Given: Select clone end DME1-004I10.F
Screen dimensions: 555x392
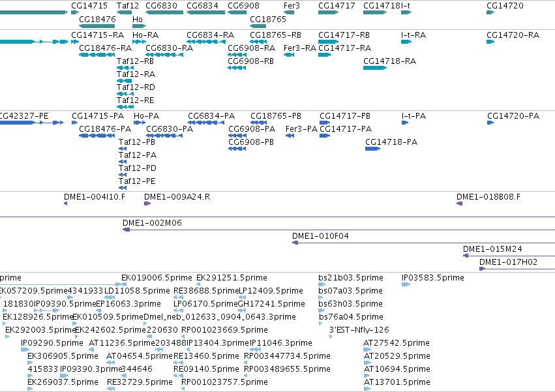Looking at the screenshot, I should (95, 197).
